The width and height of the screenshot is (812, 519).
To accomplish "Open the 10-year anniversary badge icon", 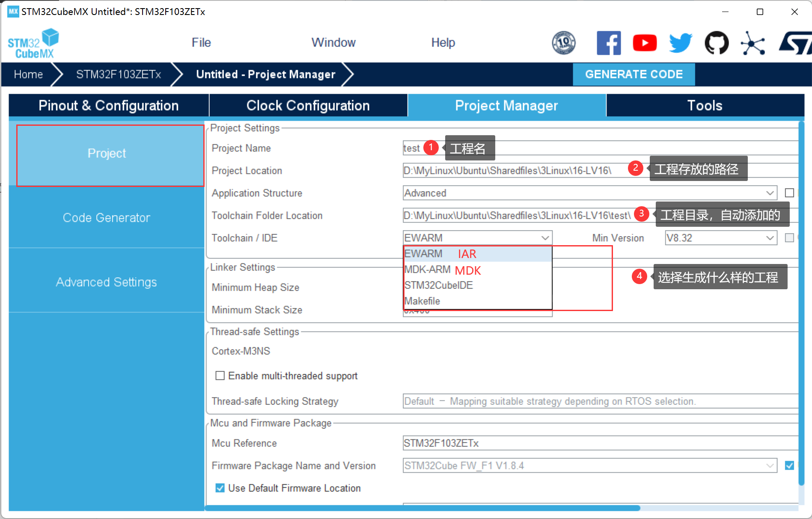I will (563, 43).
